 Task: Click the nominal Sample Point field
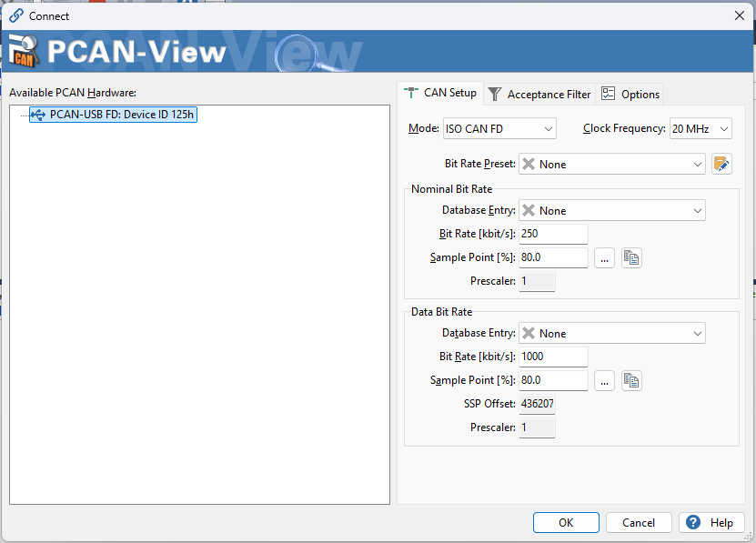[553, 257]
